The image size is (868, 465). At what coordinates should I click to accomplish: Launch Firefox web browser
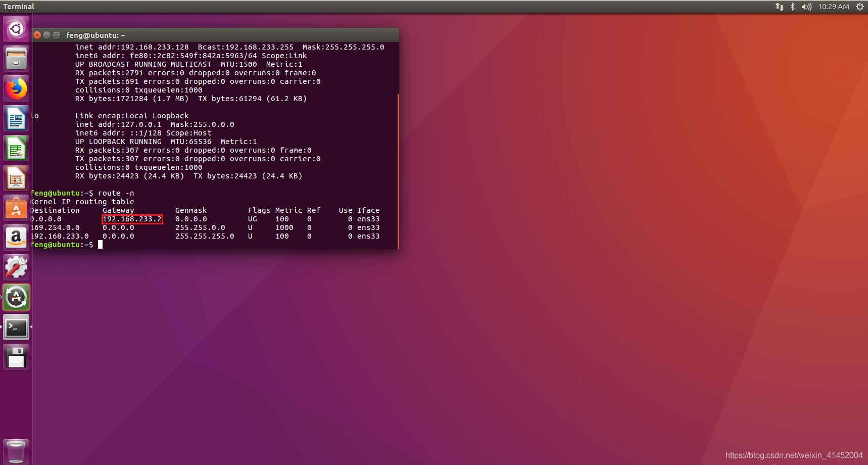[16, 89]
